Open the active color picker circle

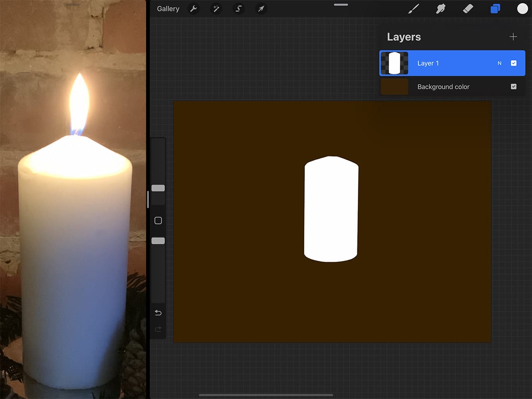coord(522,8)
